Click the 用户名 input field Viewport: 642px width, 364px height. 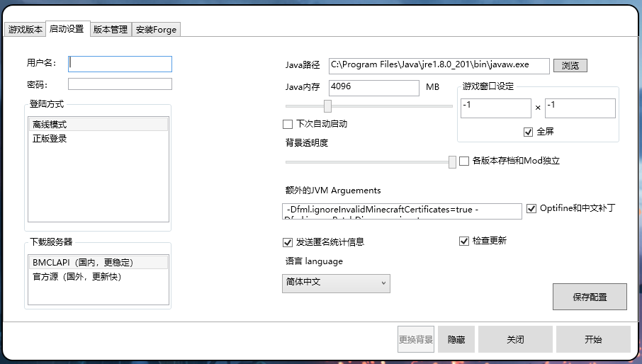pos(120,64)
